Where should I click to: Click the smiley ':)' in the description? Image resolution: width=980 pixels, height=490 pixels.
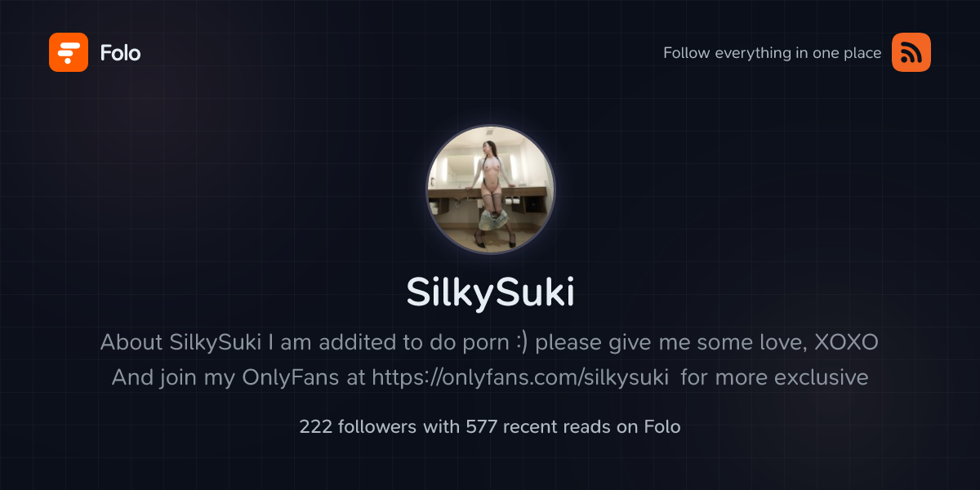pos(521,343)
